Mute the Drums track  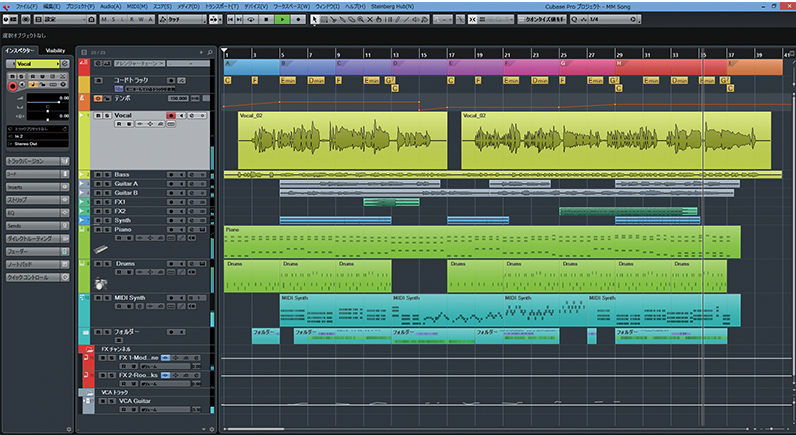(x=98, y=263)
